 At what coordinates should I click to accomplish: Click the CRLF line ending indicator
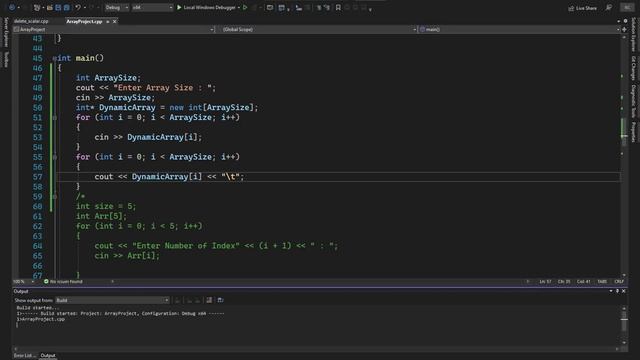pyautogui.click(x=619, y=282)
